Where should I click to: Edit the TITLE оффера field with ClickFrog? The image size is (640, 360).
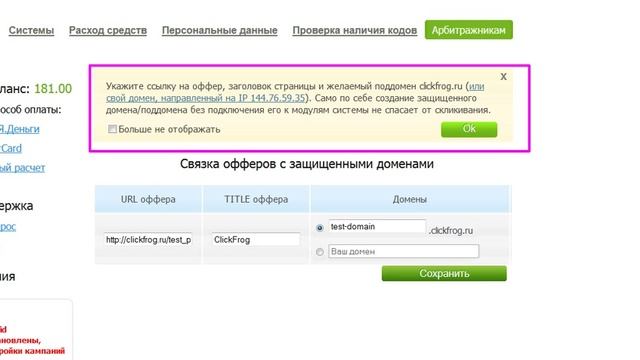(x=256, y=240)
